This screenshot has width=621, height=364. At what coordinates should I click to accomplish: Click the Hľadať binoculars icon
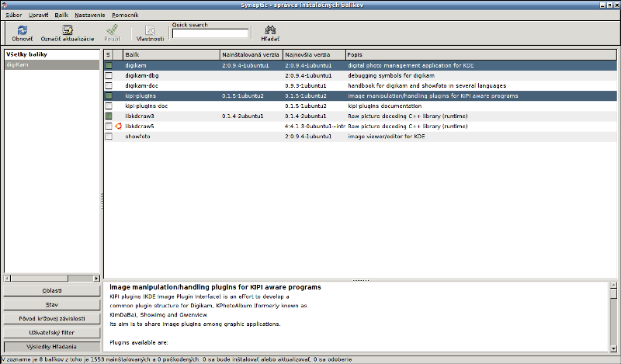pyautogui.click(x=270, y=30)
